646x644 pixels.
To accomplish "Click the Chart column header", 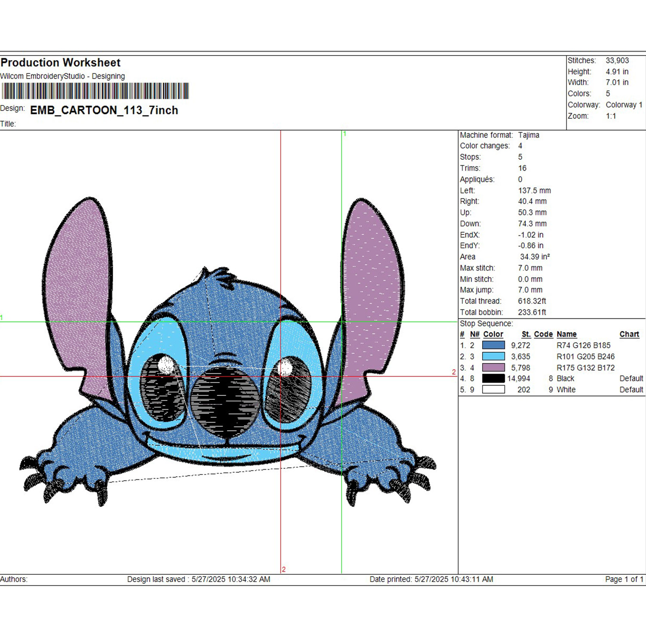I will (629, 334).
